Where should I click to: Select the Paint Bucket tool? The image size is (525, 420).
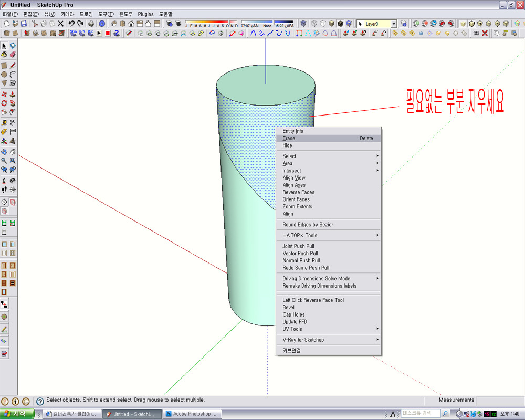point(4,55)
